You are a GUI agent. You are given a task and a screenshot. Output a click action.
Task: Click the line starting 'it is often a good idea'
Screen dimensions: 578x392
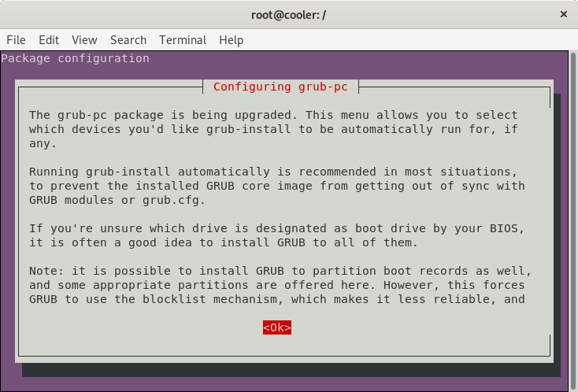(224, 242)
